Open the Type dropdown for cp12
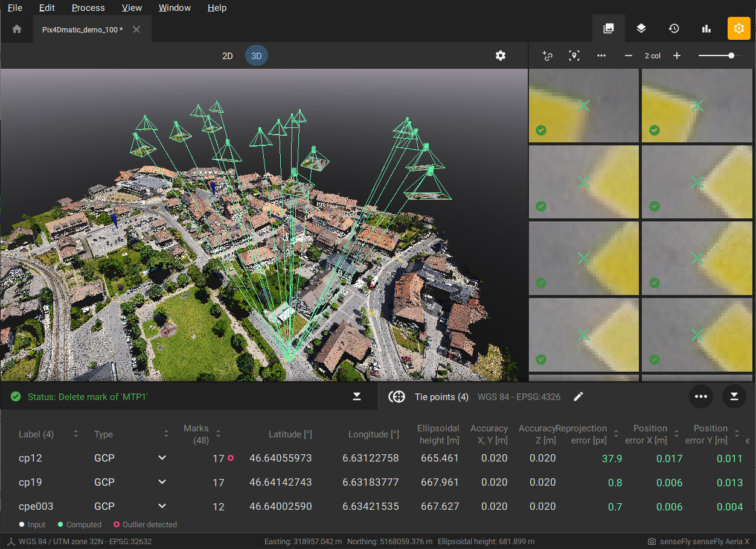 162,458
